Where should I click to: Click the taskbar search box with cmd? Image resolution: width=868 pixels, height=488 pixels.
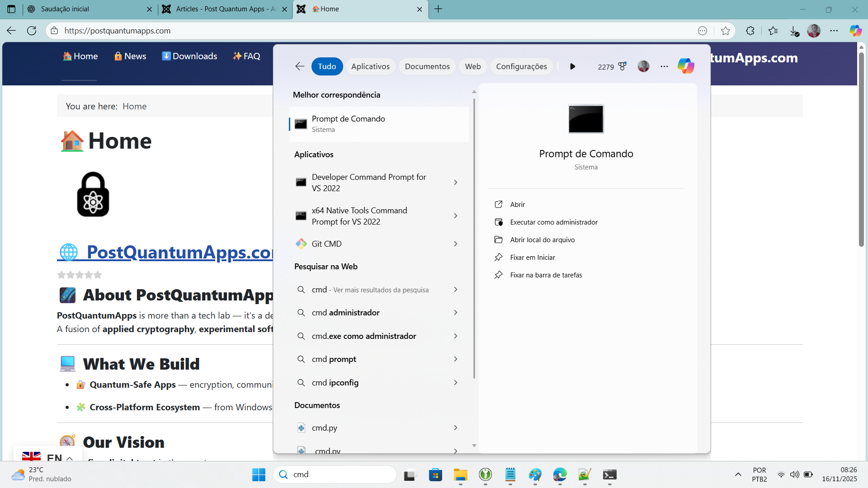[x=335, y=474]
